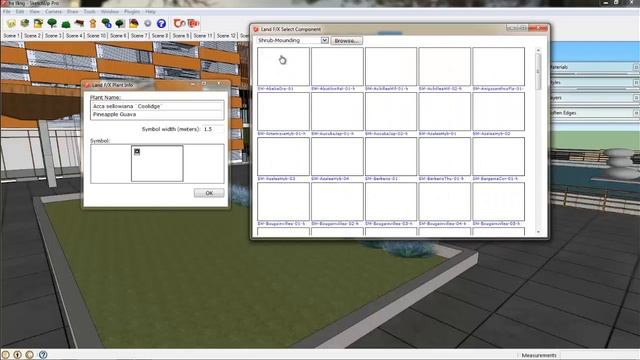This screenshot has height=360, width=640.
Task: Select the thumbnail labeled SM-AzaleaHyb-04
Action: pos(337,157)
